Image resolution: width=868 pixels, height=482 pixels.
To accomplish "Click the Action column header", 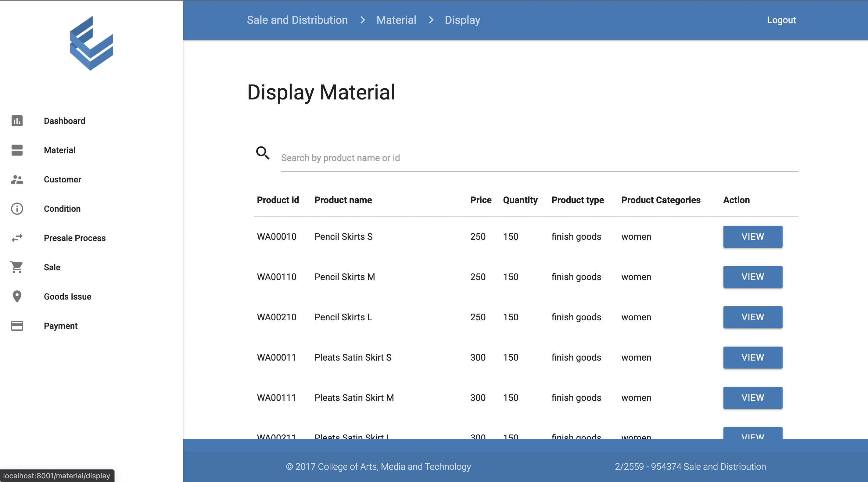I will tap(736, 200).
